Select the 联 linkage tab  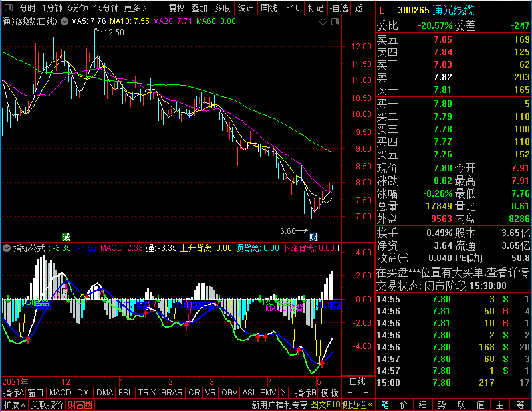point(461,405)
